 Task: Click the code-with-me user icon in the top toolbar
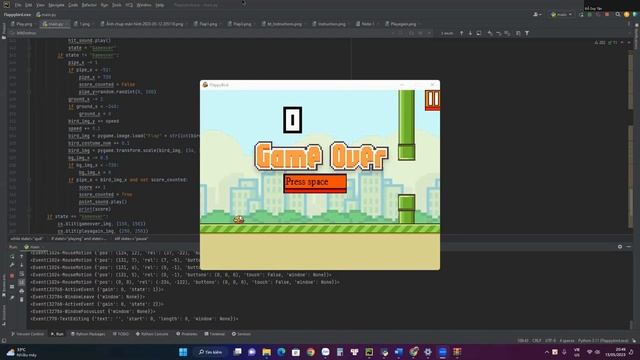pyautogui.click(x=537, y=14)
